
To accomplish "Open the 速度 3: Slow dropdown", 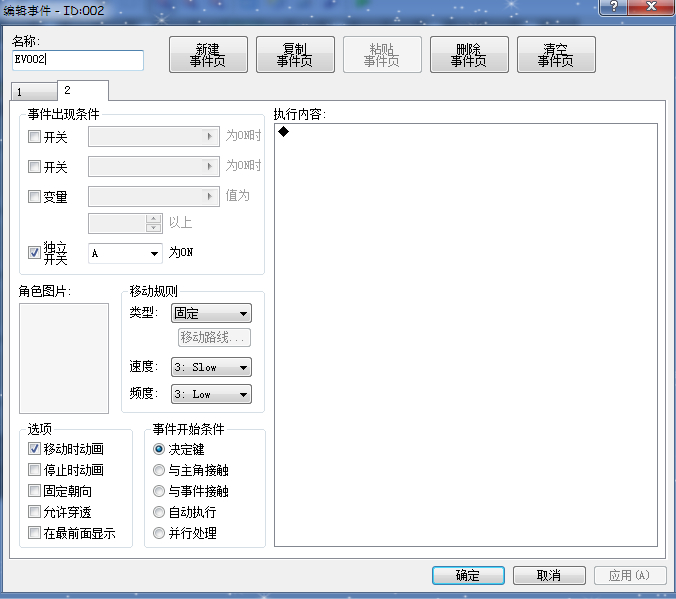I will (x=211, y=367).
